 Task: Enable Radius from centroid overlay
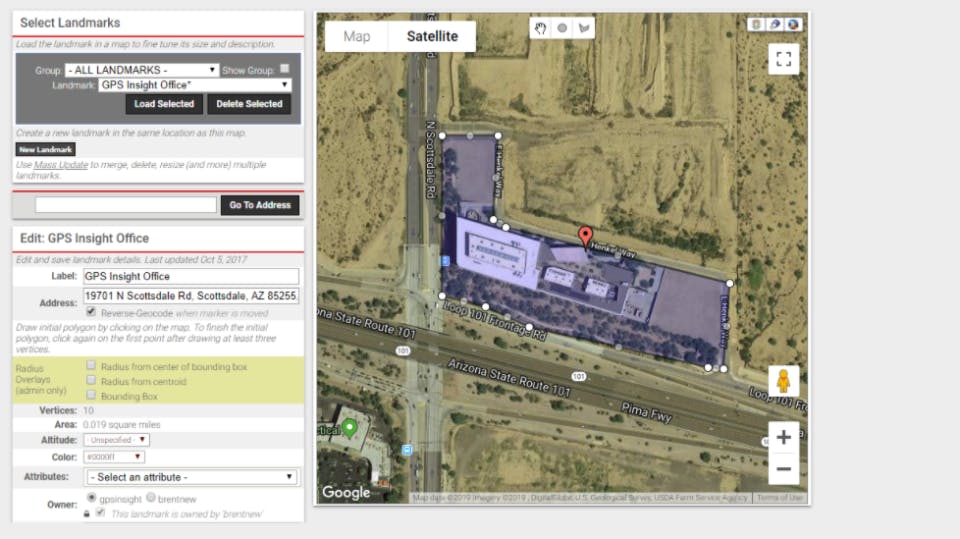tap(91, 380)
